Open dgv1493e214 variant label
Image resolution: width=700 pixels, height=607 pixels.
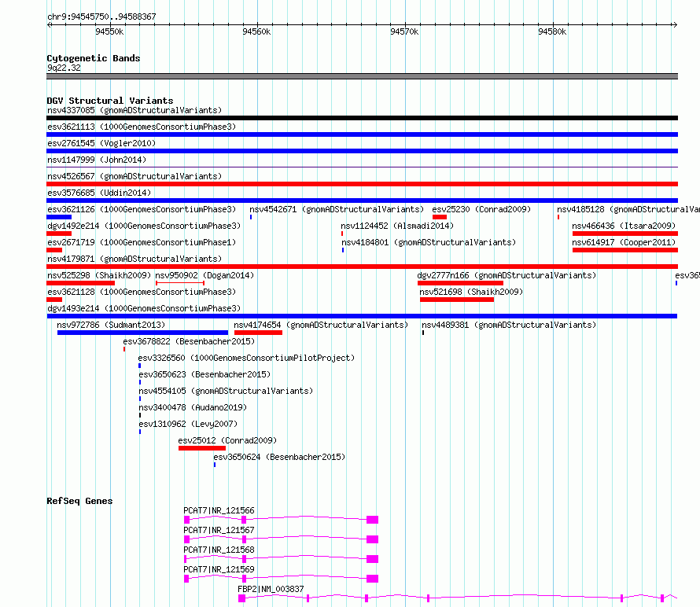[144, 308]
